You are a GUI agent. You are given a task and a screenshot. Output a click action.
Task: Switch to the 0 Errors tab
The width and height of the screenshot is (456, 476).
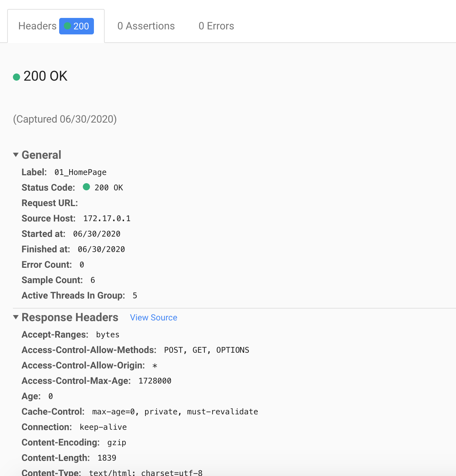pos(216,26)
